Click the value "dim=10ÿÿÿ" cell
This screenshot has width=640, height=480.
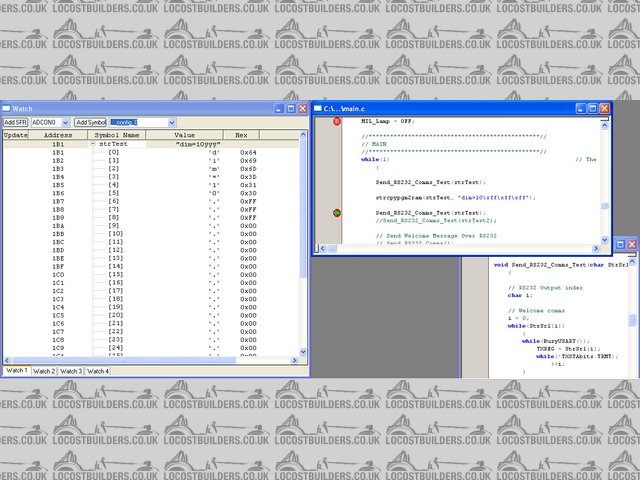(198, 144)
